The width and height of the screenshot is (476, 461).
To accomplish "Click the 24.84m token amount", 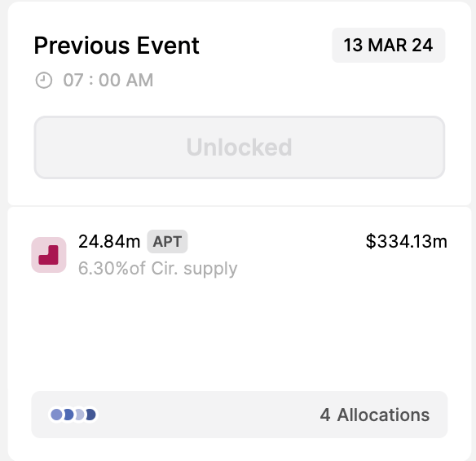I will [x=109, y=242].
